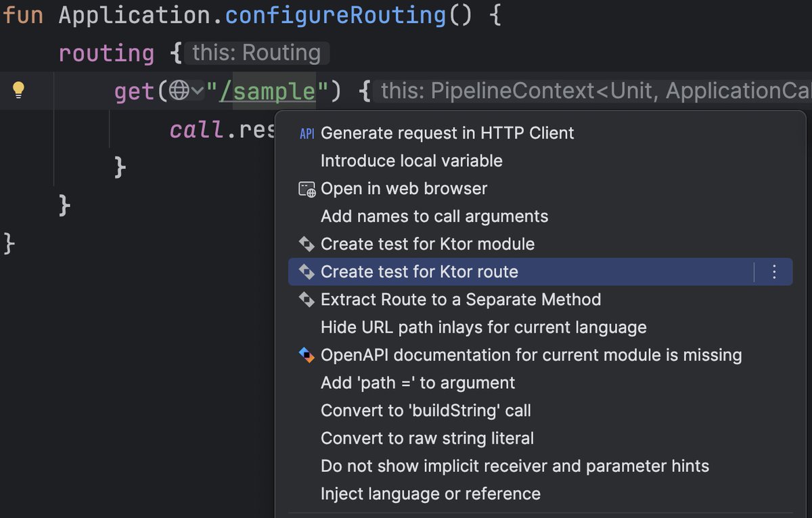The height and width of the screenshot is (518, 812).
Task: Open the three-dot submenu on Create test for Ktor route
Action: [x=773, y=272]
